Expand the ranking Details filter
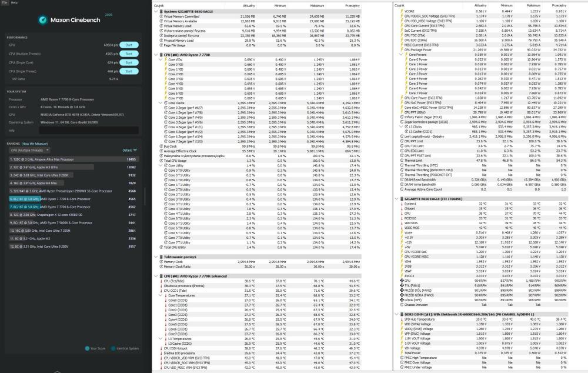Viewport: 588px width, 373px height. [130, 150]
